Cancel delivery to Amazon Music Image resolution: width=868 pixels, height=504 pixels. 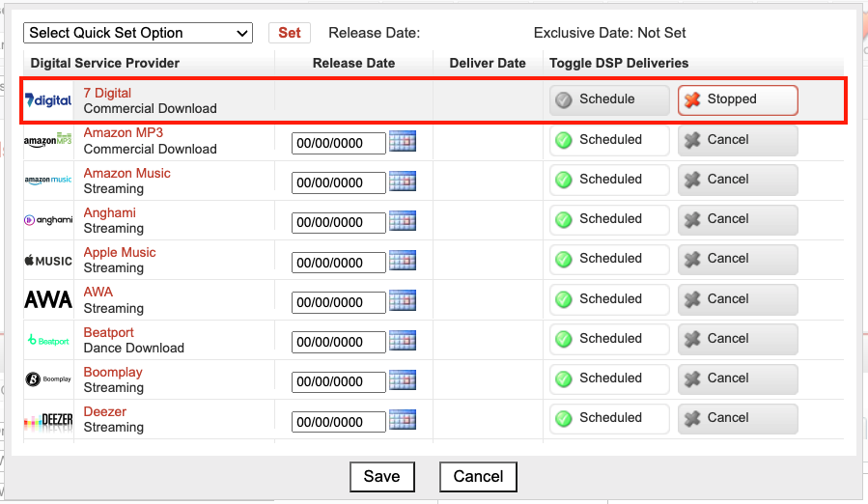[738, 180]
